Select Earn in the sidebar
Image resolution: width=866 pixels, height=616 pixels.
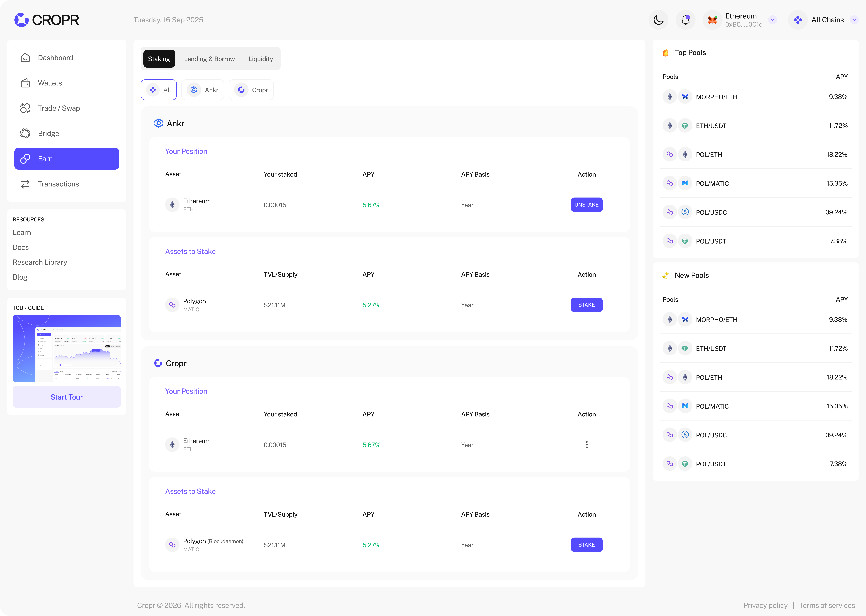pos(67,159)
